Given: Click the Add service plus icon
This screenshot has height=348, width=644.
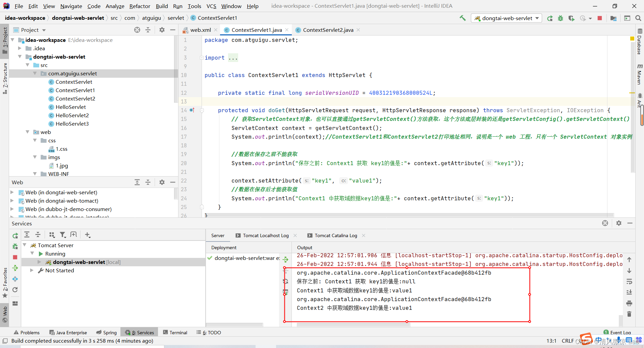Looking at the screenshot, I should pos(88,235).
